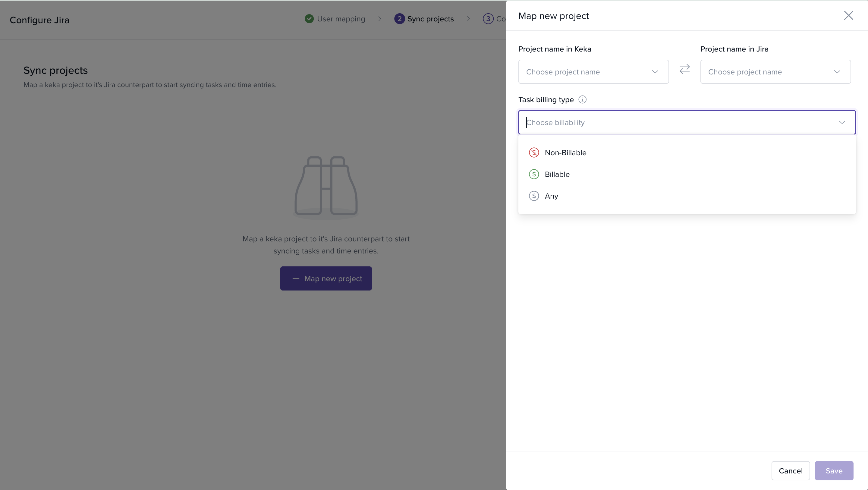The width and height of the screenshot is (868, 490).
Task: Click into the Choose billability search field
Action: (674, 122)
